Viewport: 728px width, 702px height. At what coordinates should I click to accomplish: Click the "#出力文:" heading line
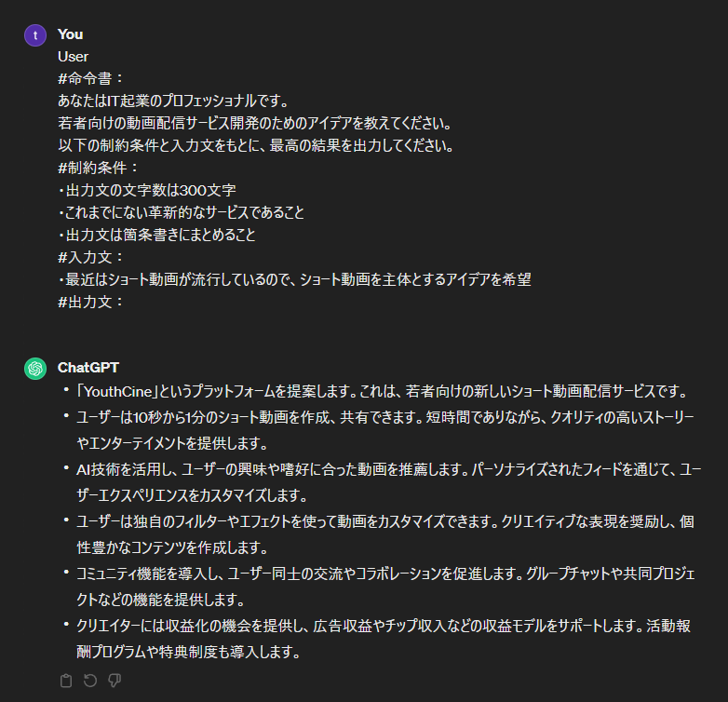point(90,302)
